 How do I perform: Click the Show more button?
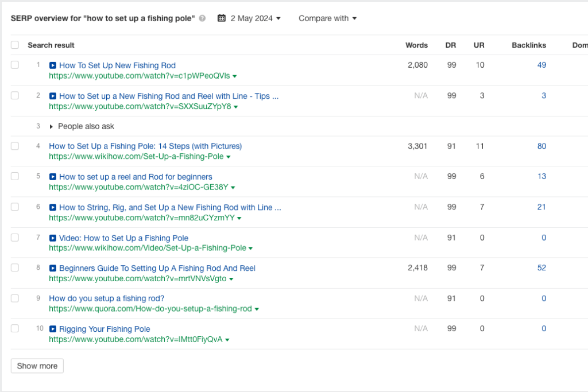[x=37, y=366]
